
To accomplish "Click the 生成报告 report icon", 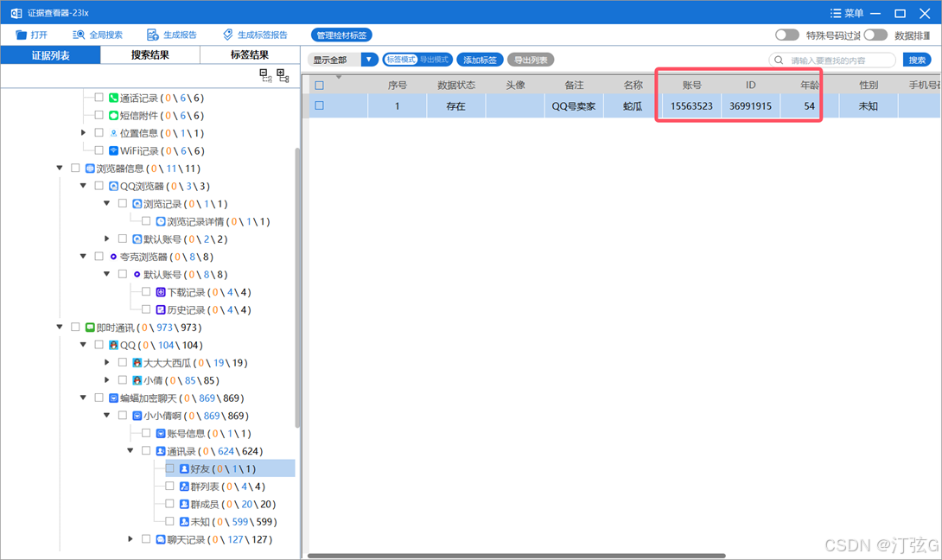I will point(153,35).
